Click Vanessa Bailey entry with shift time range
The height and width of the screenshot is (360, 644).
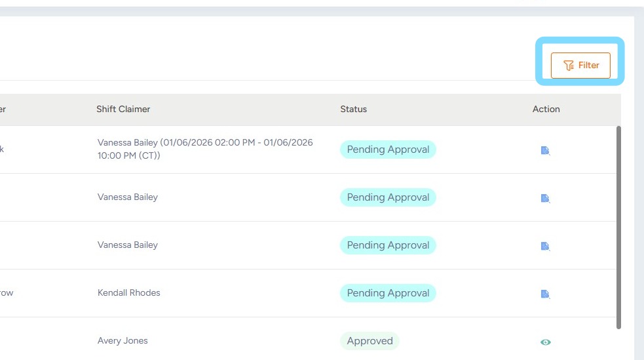(x=204, y=149)
